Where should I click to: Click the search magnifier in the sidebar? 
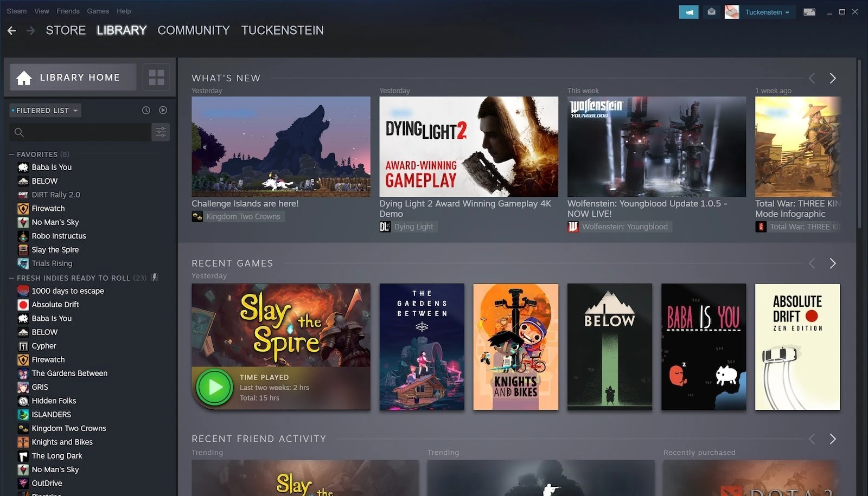18,132
